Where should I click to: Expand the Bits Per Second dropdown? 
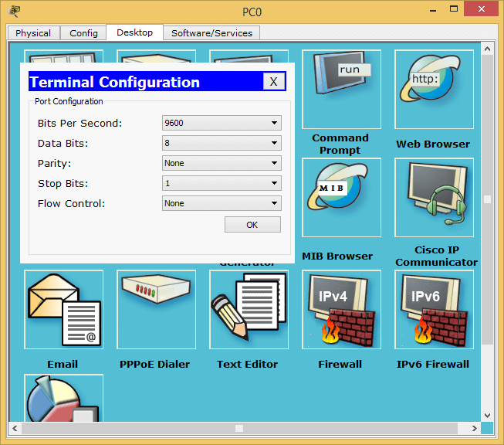tap(222, 123)
